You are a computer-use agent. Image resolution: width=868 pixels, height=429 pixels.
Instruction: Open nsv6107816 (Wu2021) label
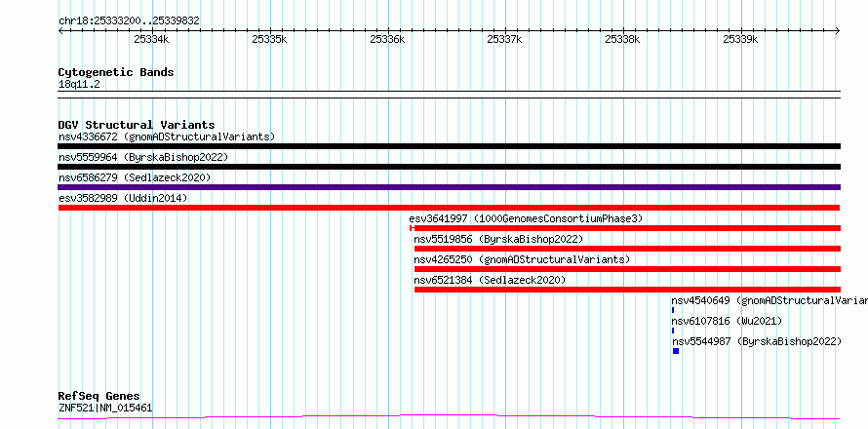click(x=727, y=321)
